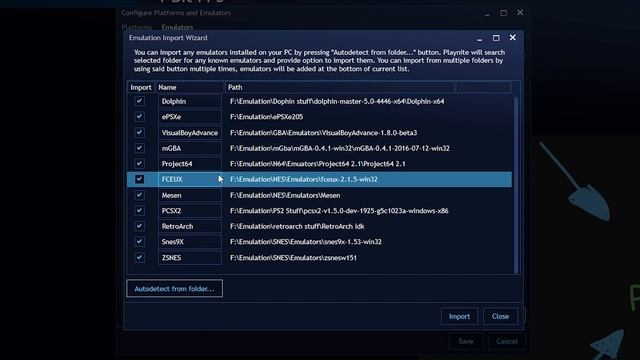Screen dimensions: 640x360
Task: Edit the Project64 name field
Action: coord(190,164)
